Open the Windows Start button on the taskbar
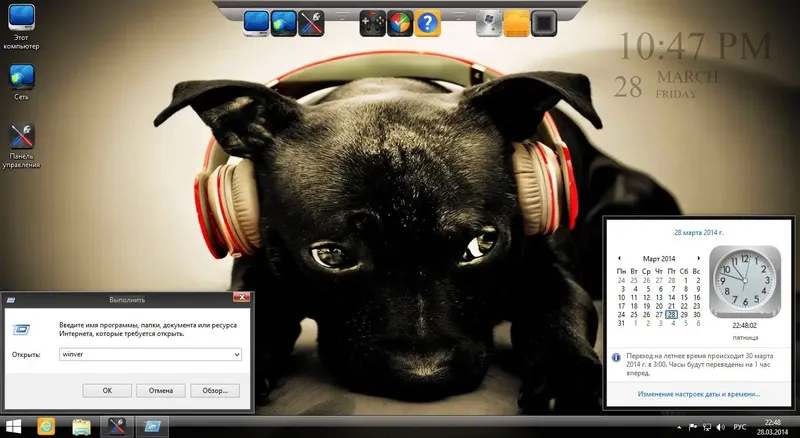Image resolution: width=800 pixels, height=438 pixels. click(13, 427)
